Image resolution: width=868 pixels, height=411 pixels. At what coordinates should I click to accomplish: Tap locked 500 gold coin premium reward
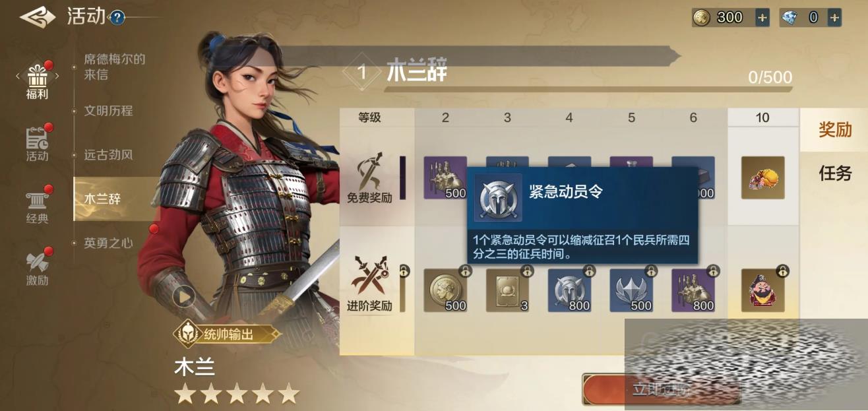445,290
